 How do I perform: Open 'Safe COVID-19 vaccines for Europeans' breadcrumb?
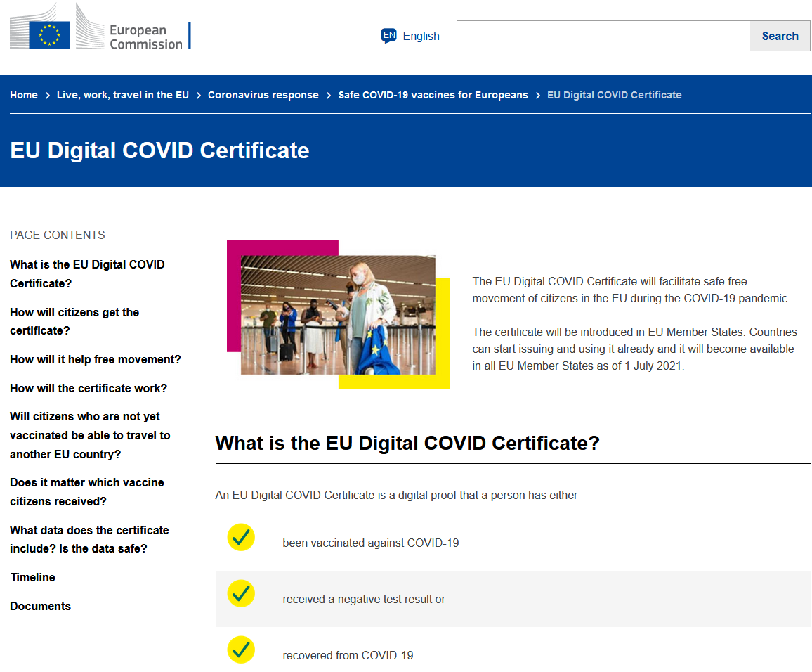[433, 95]
